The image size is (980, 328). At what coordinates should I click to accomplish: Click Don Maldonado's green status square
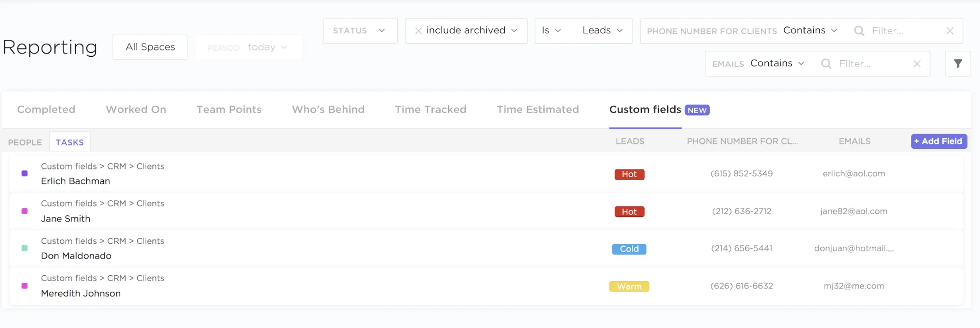click(25, 248)
